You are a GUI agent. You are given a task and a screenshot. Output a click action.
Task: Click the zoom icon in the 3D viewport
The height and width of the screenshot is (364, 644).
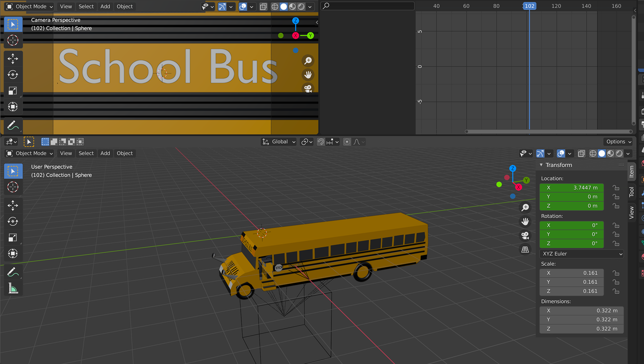click(x=525, y=207)
